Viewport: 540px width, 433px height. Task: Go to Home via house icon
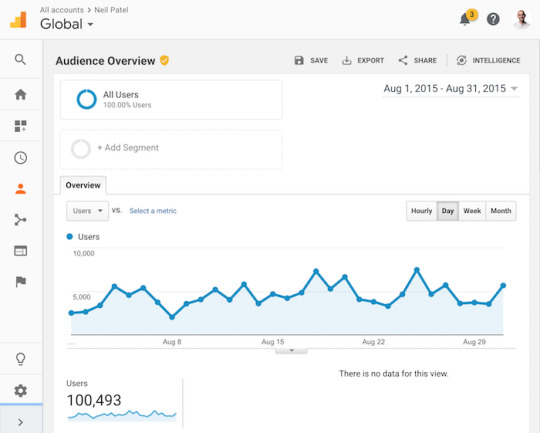[20, 94]
